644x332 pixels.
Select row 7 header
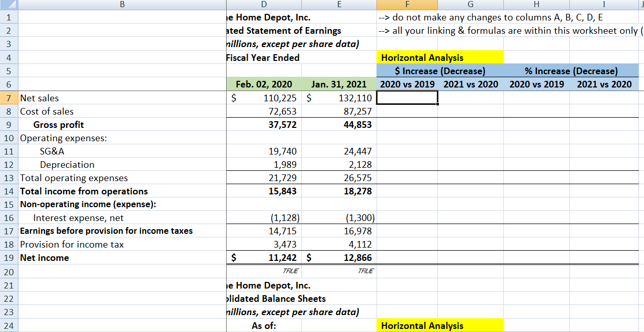click(x=8, y=98)
